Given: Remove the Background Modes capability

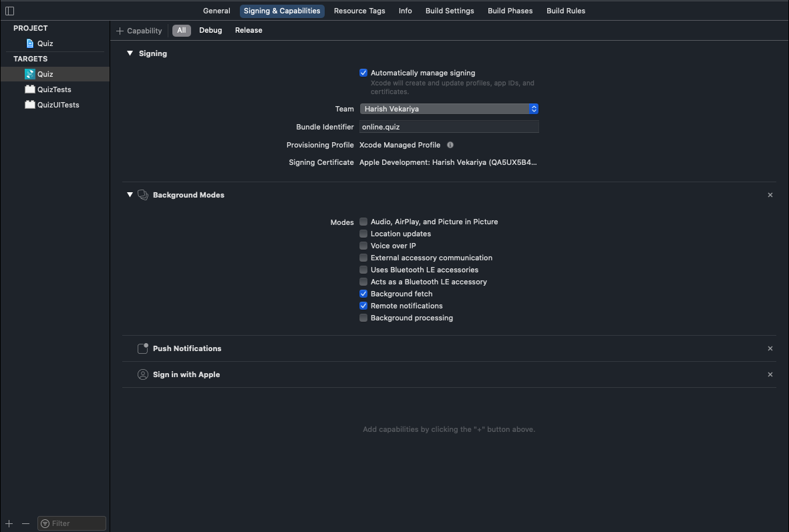Looking at the screenshot, I should click(770, 195).
